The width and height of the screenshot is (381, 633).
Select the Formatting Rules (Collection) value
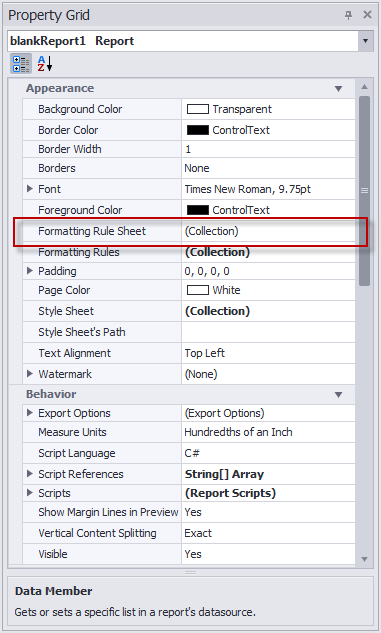[x=268, y=252]
